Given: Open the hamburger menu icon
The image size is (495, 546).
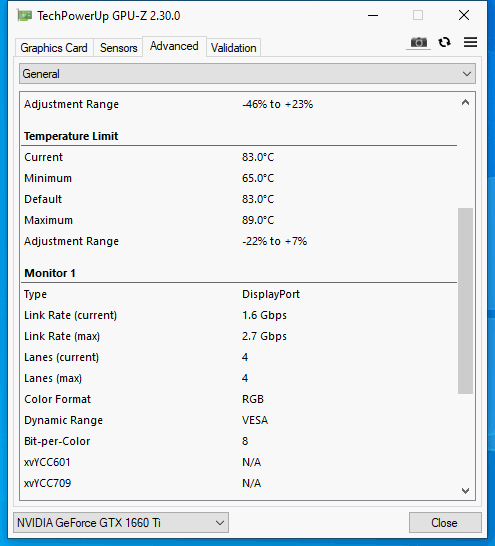Looking at the screenshot, I should (x=470, y=42).
